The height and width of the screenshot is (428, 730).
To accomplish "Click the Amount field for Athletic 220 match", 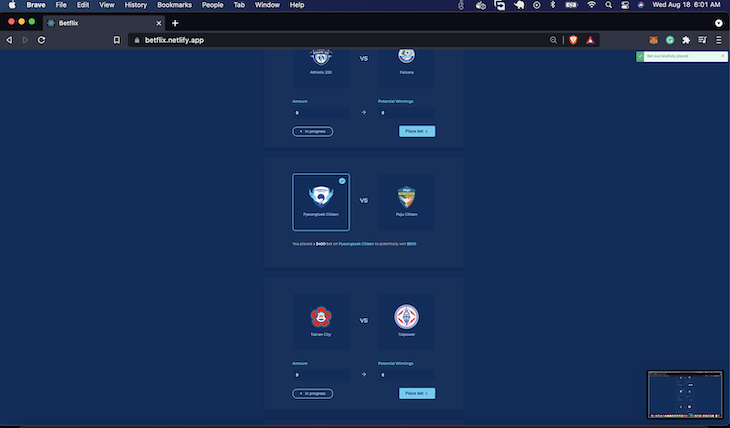I will [321, 113].
